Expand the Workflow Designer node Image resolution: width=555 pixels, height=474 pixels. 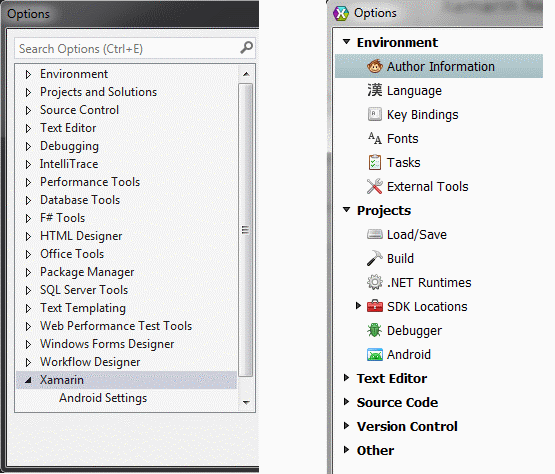tap(28, 362)
